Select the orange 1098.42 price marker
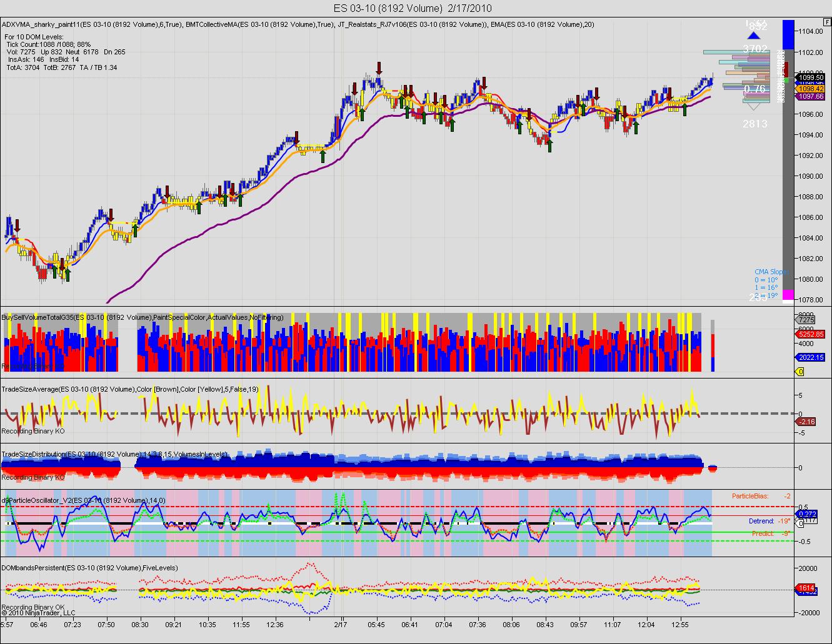This screenshot has width=832, height=644. click(811, 89)
